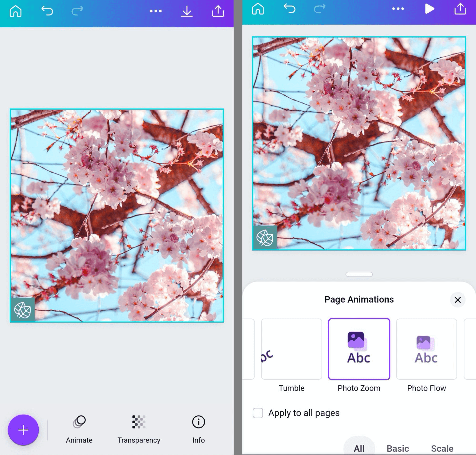The height and width of the screenshot is (455, 476).
Task: Click the undo arrow icon
Action: point(46,11)
